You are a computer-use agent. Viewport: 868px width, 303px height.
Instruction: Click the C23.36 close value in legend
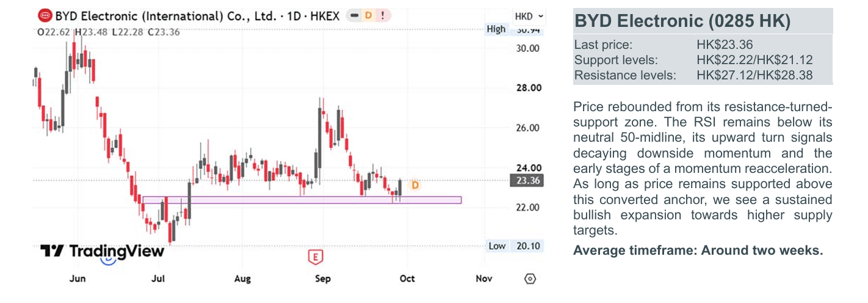tap(164, 32)
